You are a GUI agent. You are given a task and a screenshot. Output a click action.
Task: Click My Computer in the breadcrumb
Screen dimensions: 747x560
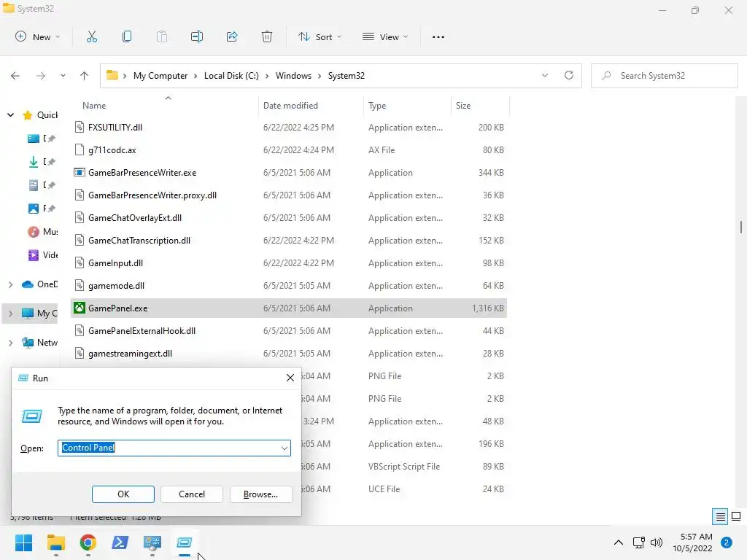pos(160,76)
